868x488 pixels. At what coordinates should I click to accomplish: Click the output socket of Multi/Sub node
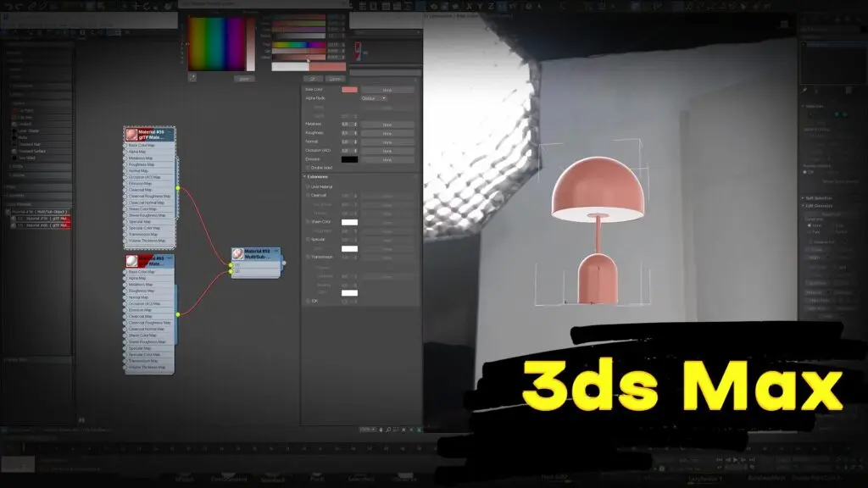click(284, 263)
